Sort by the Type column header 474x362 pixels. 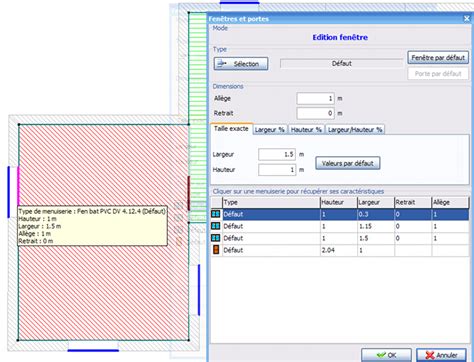point(271,202)
